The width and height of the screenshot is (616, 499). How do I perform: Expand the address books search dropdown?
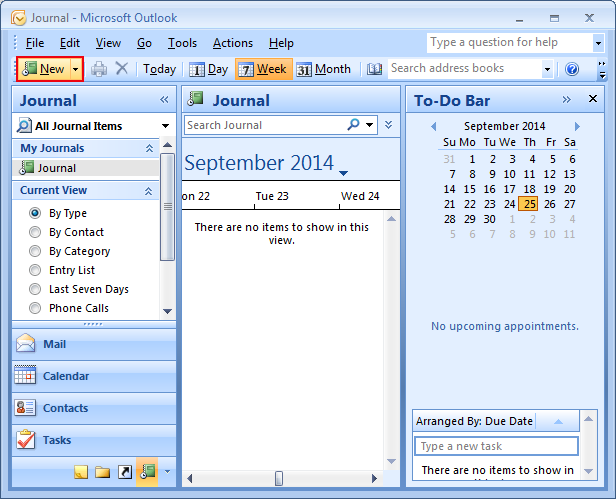547,70
